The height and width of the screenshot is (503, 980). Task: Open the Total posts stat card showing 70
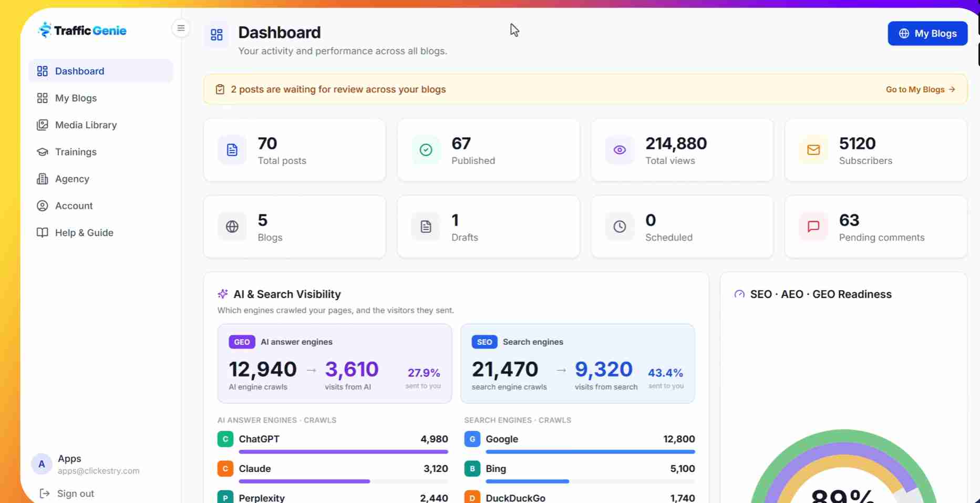pos(294,150)
